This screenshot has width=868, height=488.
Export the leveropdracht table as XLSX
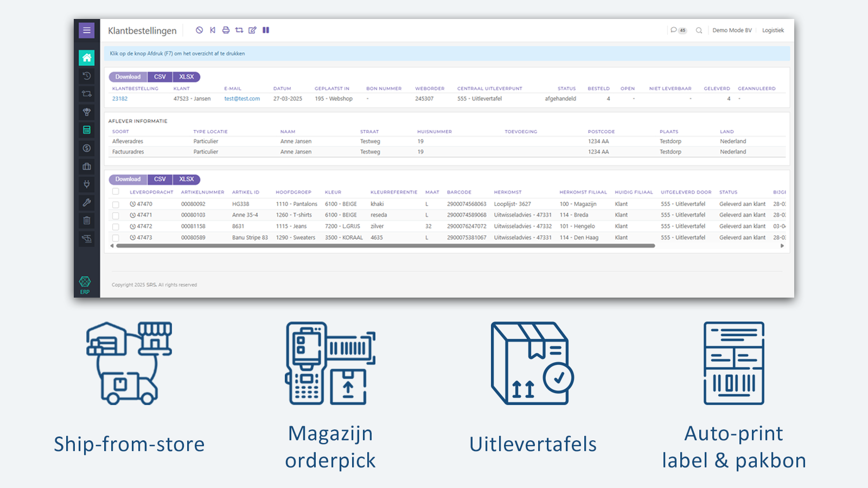click(x=187, y=179)
